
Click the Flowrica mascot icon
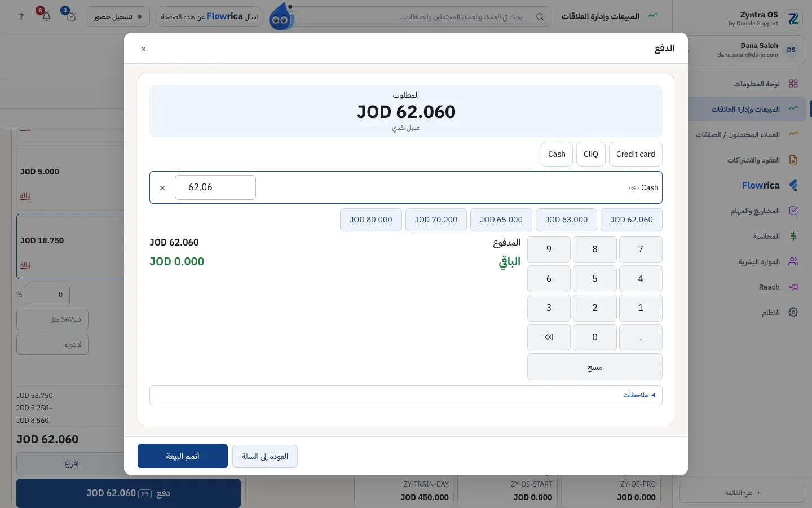coord(281,16)
